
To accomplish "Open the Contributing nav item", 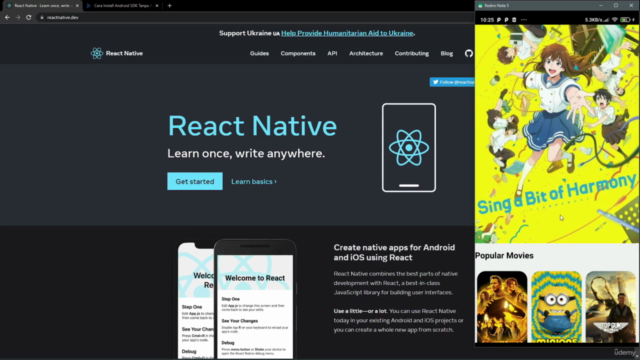I will point(411,53).
